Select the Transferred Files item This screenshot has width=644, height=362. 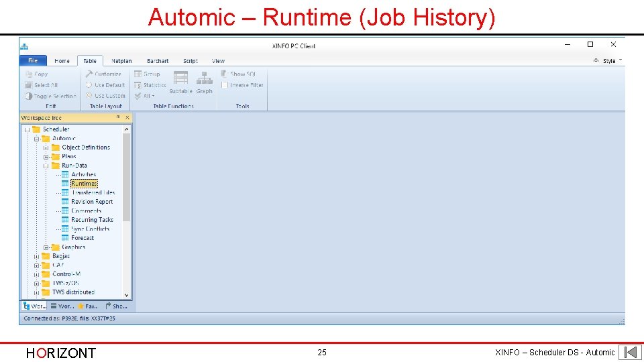tap(93, 192)
